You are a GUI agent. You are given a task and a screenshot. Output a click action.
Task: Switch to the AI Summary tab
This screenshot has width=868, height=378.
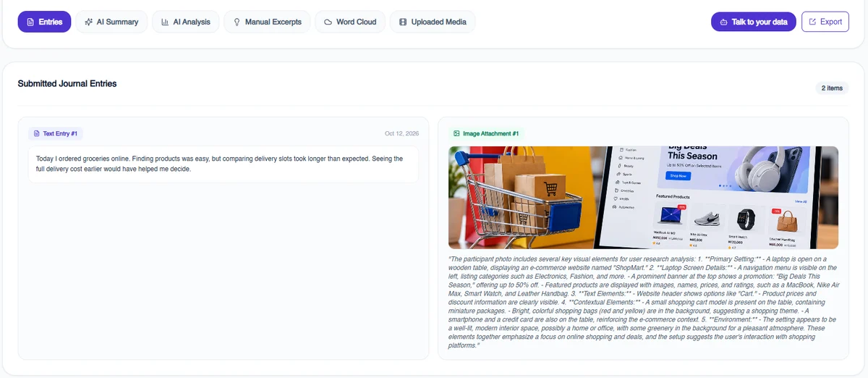pos(111,22)
